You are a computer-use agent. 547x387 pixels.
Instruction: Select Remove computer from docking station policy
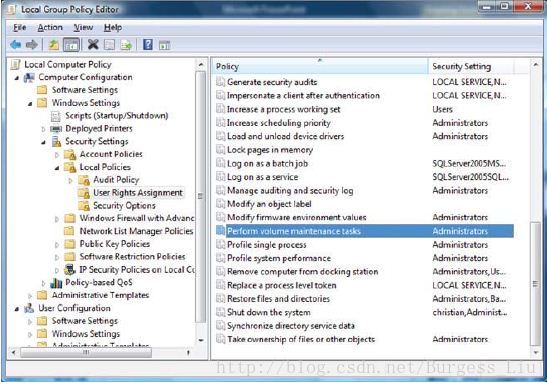364,271
